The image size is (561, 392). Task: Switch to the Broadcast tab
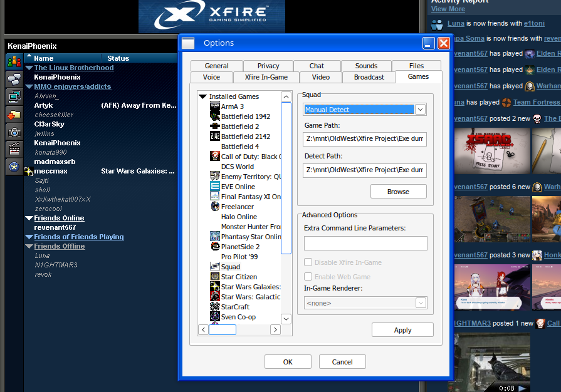tap(369, 77)
